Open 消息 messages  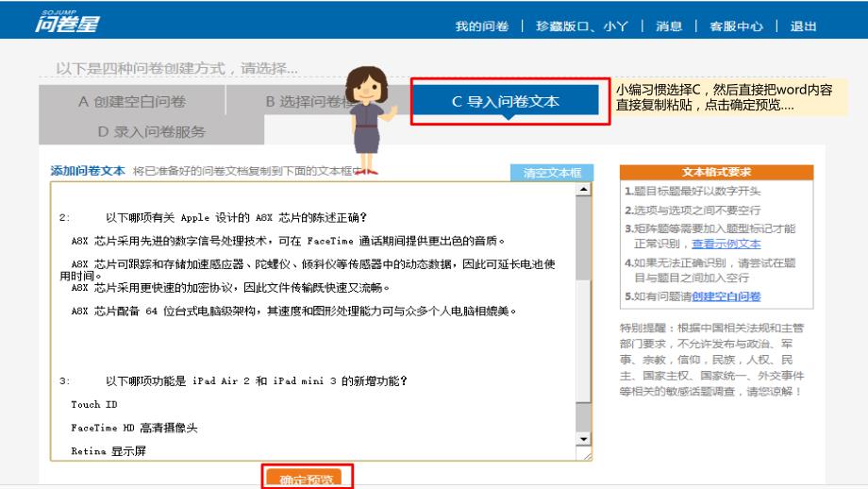tap(669, 26)
